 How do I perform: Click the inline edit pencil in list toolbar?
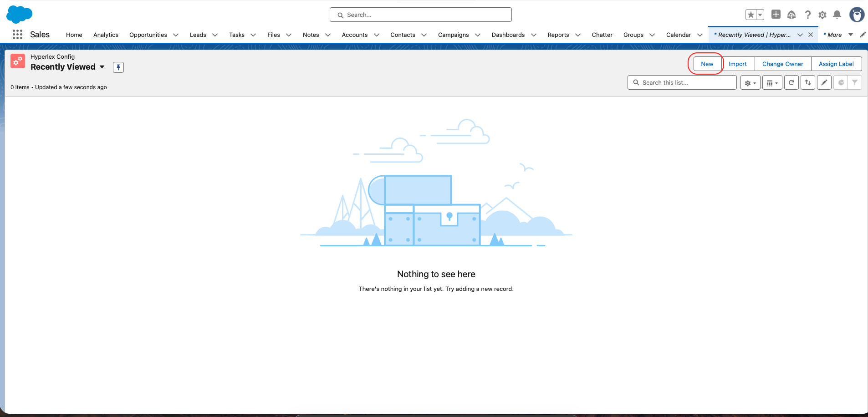824,83
